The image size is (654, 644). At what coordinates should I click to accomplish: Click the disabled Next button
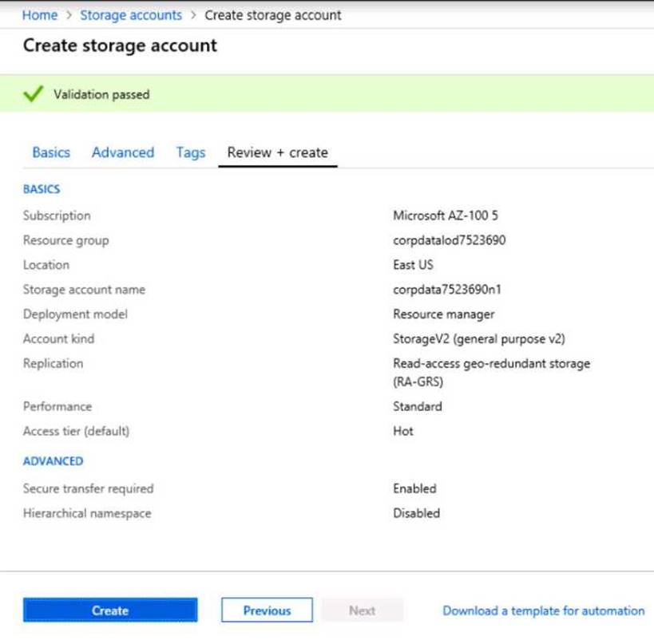click(x=362, y=610)
